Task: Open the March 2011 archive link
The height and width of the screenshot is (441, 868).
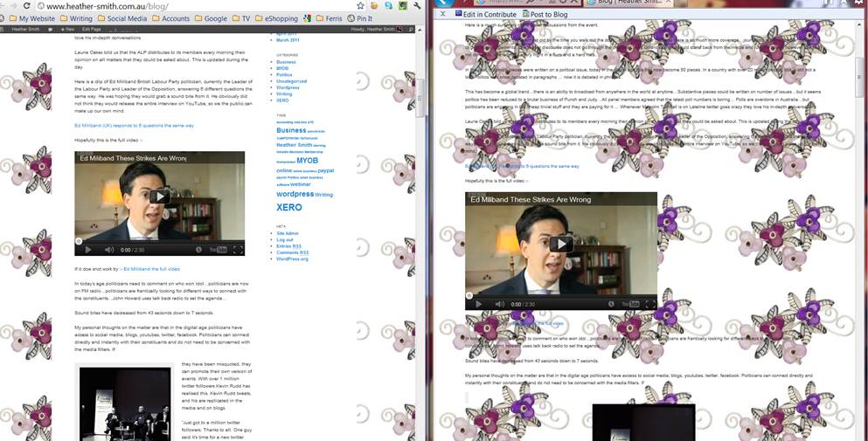Action: click(288, 40)
